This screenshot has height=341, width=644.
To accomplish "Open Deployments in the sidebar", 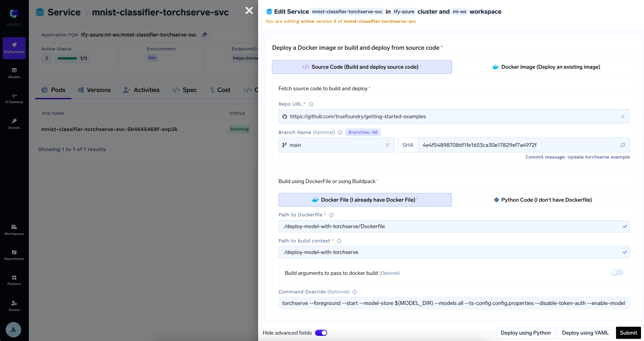I will tap(14, 48).
